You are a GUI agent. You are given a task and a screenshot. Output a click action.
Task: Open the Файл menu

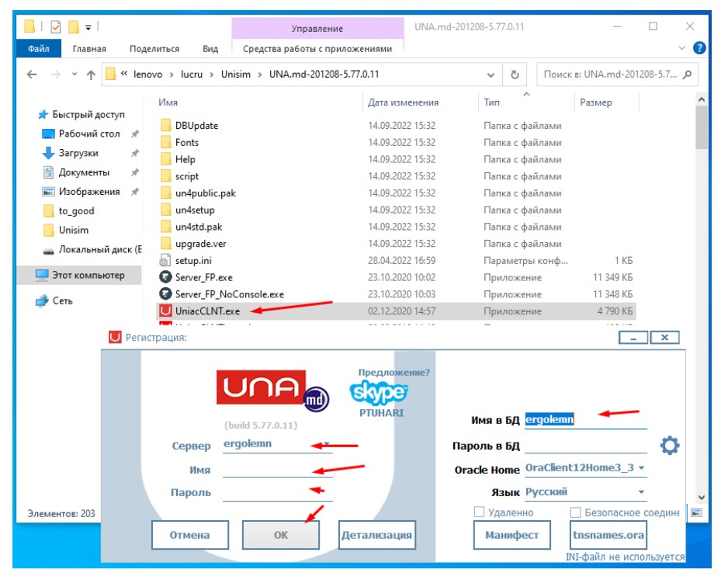(39, 48)
